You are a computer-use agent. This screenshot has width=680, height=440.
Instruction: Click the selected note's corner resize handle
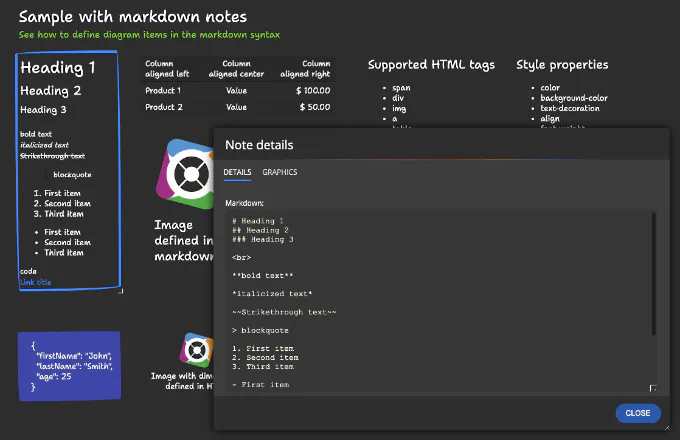click(x=121, y=291)
